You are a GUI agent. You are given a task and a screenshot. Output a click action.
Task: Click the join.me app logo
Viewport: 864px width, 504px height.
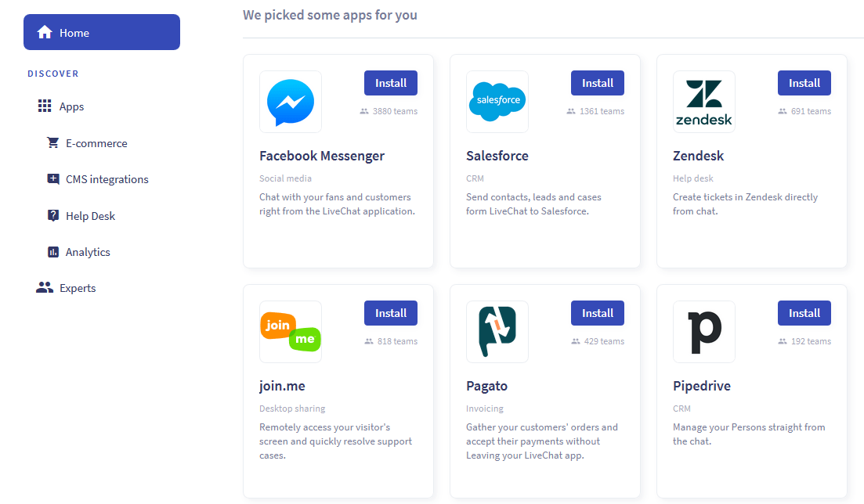pyautogui.click(x=291, y=332)
